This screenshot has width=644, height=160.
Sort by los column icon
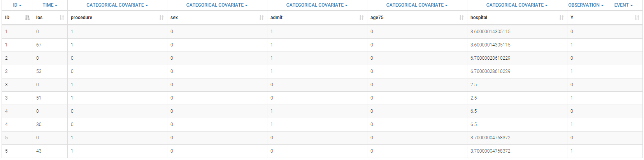pos(62,18)
